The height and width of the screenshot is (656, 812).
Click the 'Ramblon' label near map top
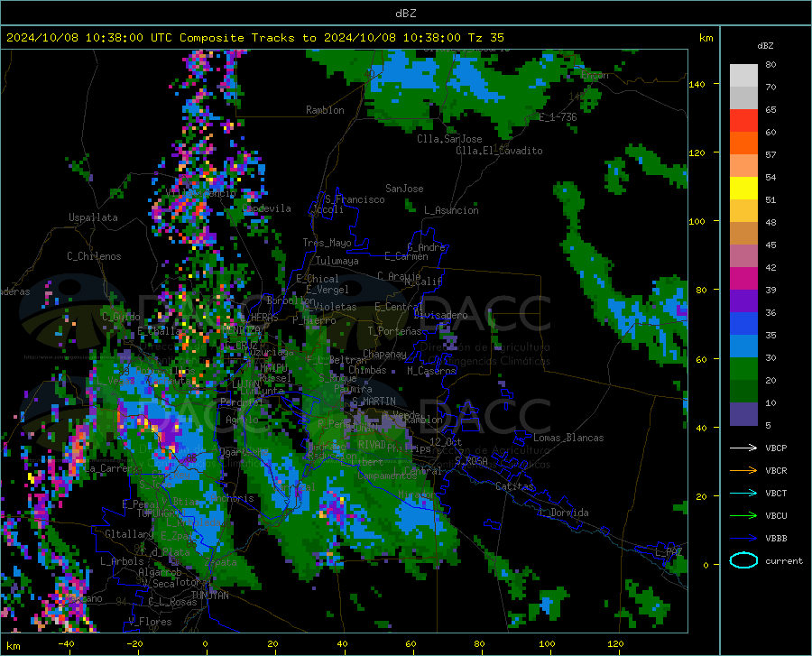tap(325, 110)
